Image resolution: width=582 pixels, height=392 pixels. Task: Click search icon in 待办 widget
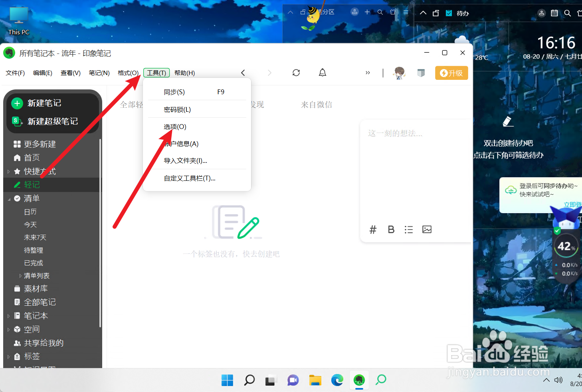(567, 13)
